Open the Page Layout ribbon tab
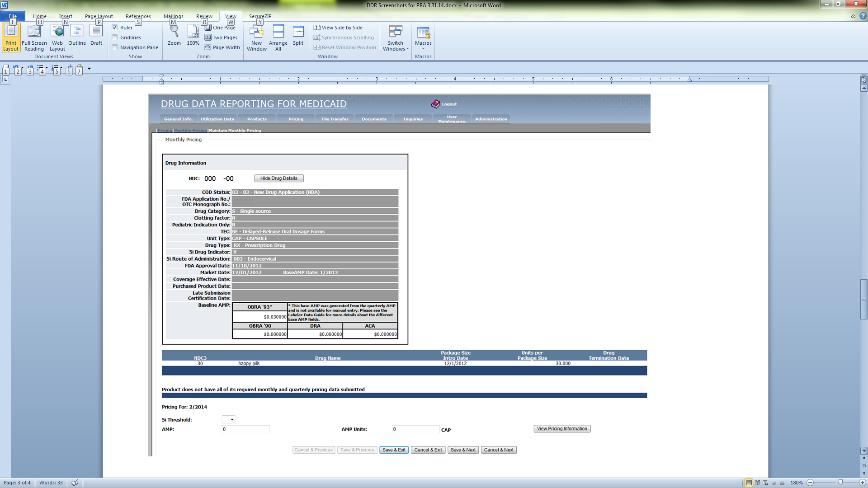Image resolution: width=868 pixels, height=488 pixels. [99, 16]
